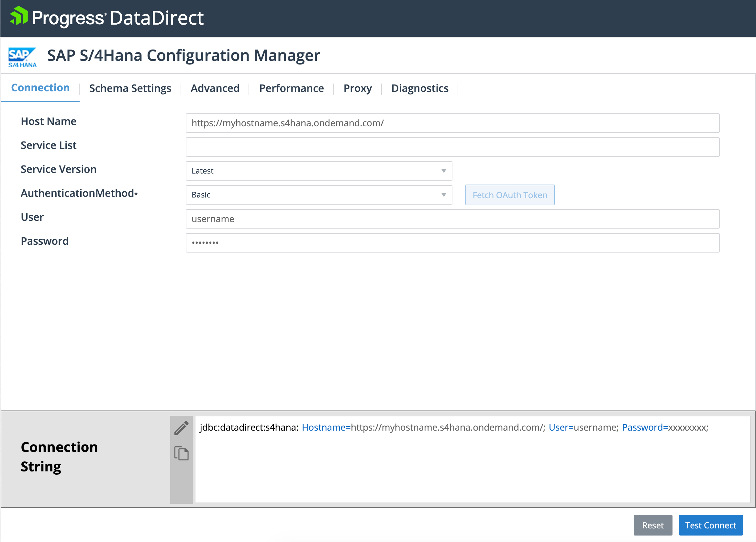Open the Diagnostics tab
The image size is (756, 542).
point(420,88)
